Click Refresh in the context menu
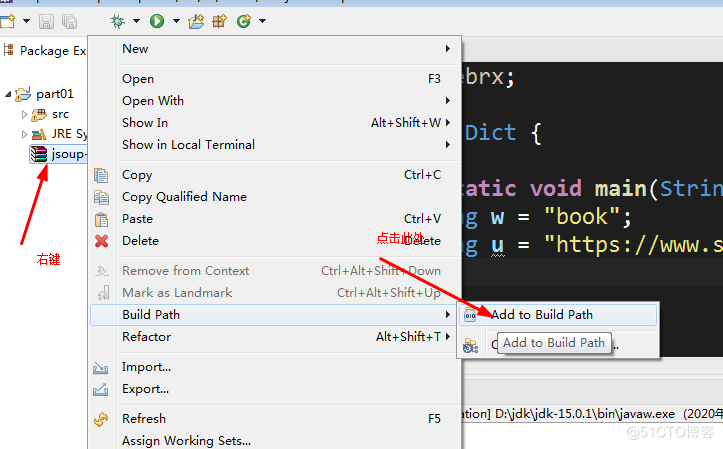Image resolution: width=723 pixels, height=449 pixels. tap(144, 419)
